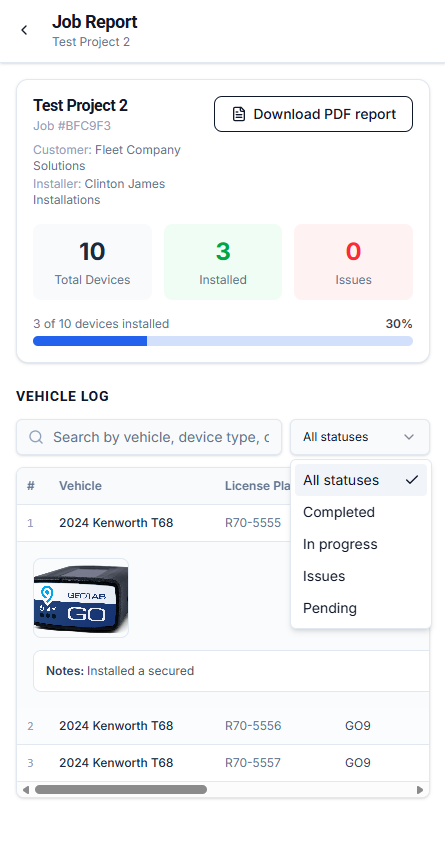Click the left arrow of the horizontal scrollbar
The width and height of the screenshot is (445, 845).
point(25,789)
